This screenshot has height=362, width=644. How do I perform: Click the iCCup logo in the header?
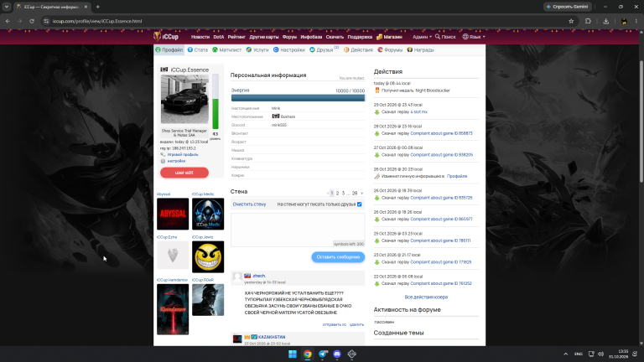tap(166, 37)
